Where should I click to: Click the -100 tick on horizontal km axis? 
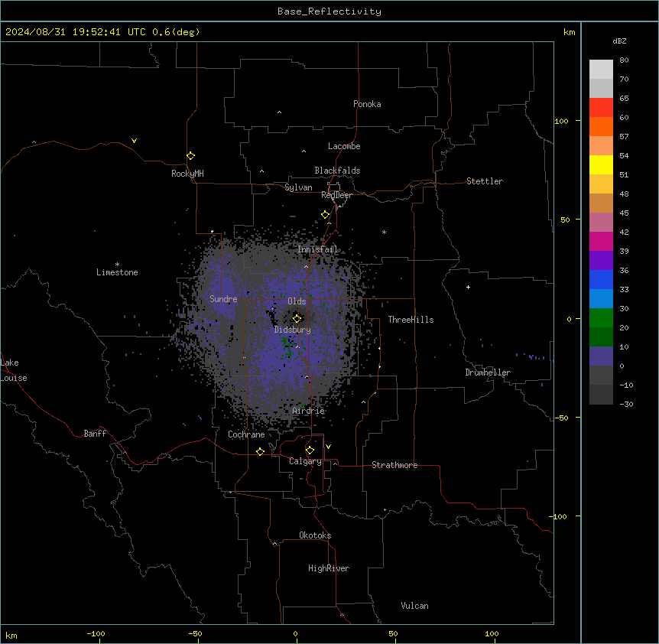point(96,633)
